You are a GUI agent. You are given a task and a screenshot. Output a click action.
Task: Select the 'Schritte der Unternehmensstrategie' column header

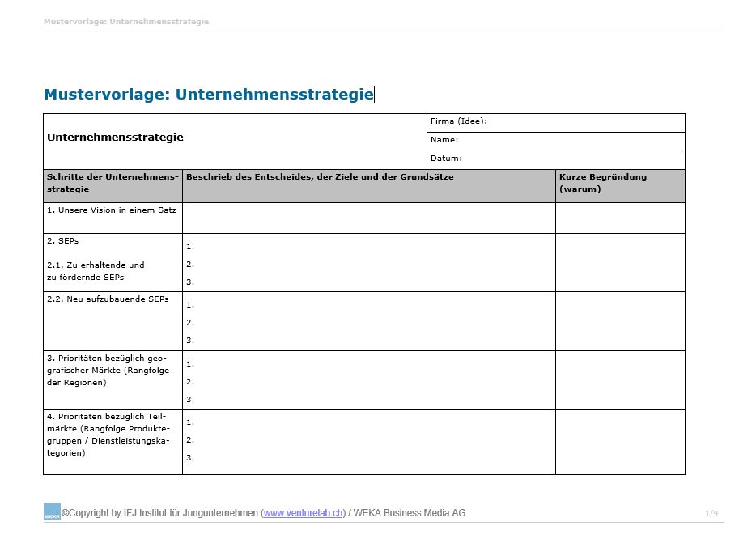coord(113,183)
